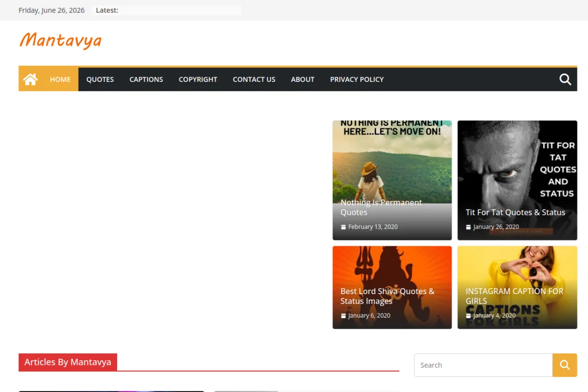Viewport: 588px width, 392px height.
Task: Click the Mantavya site logo
Action: coord(60,40)
